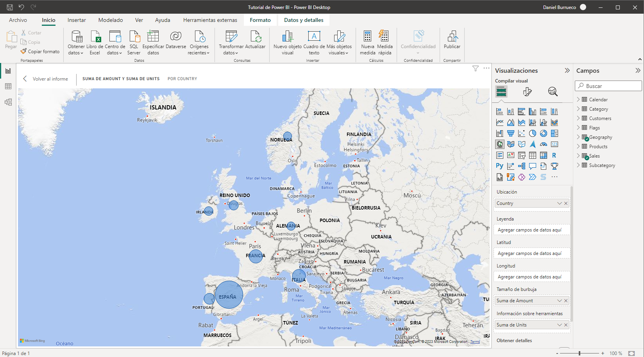Expand the Calendar table in Campos
The height and width of the screenshot is (357, 644).
[x=578, y=99]
